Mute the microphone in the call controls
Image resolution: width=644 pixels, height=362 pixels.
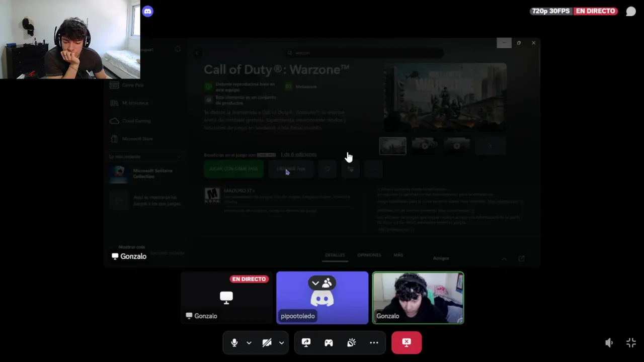(x=234, y=342)
